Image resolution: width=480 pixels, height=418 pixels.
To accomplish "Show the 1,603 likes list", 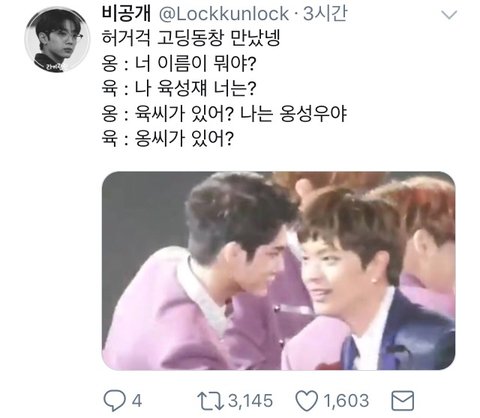I will [346, 401].
